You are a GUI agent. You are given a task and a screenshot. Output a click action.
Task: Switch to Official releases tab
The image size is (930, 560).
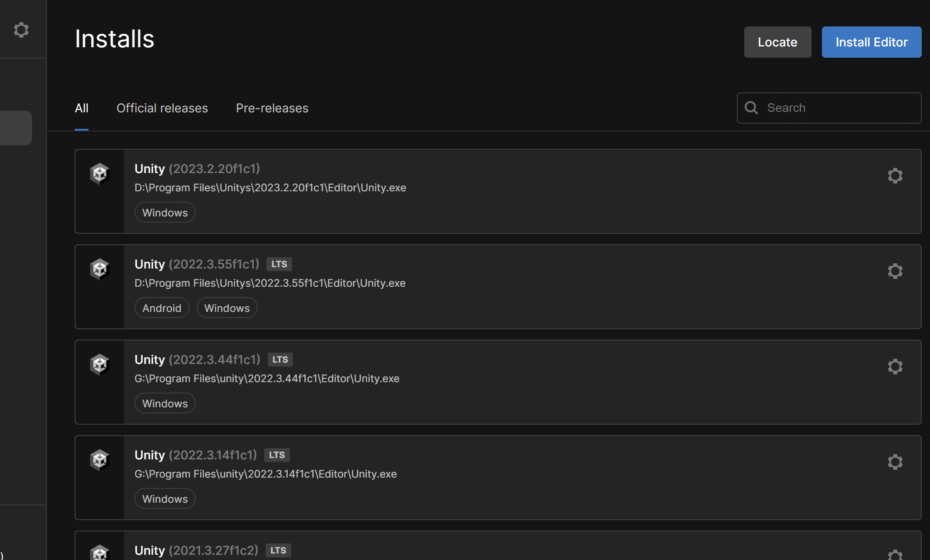click(162, 108)
